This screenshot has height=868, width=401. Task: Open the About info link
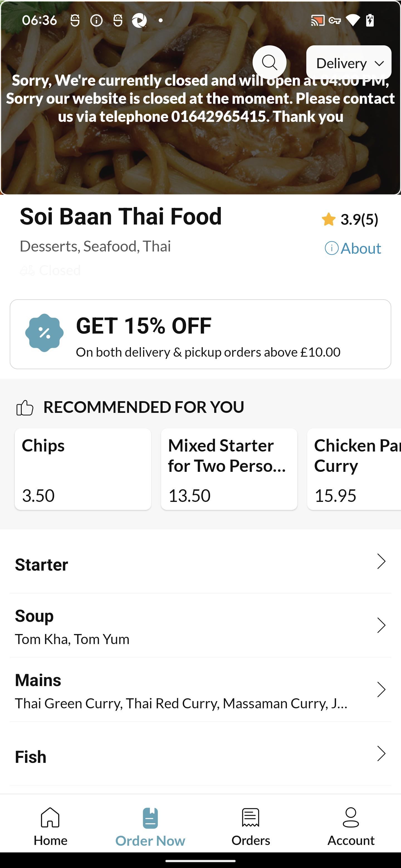click(x=353, y=248)
